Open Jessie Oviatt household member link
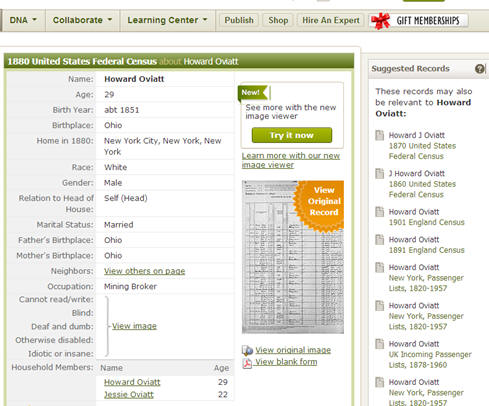489x406 pixels. [129, 395]
